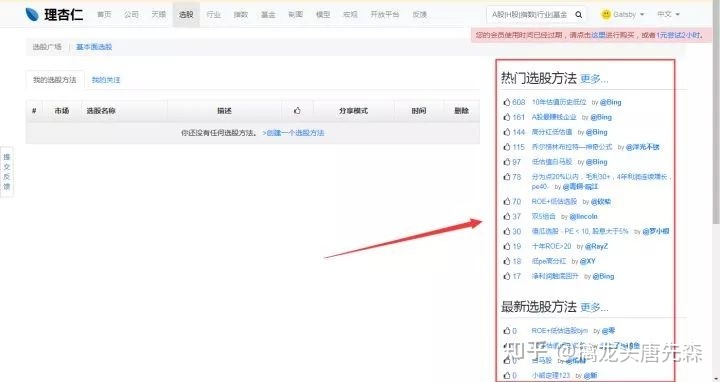Click the Gatsby smiley avatar icon
The image size is (720, 382).
click(606, 15)
